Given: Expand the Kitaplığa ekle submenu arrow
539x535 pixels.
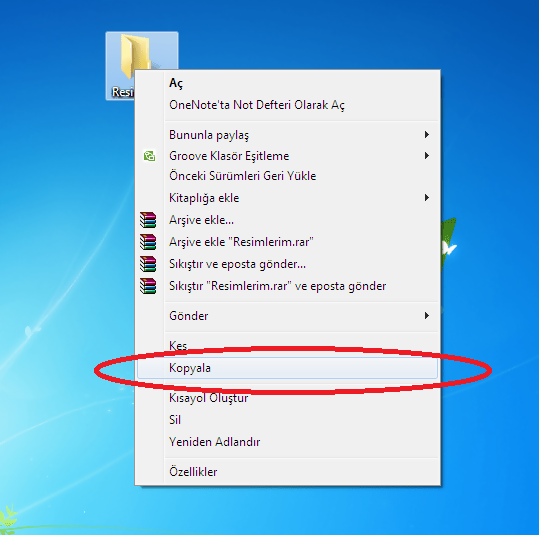Looking at the screenshot, I should coord(427,198).
